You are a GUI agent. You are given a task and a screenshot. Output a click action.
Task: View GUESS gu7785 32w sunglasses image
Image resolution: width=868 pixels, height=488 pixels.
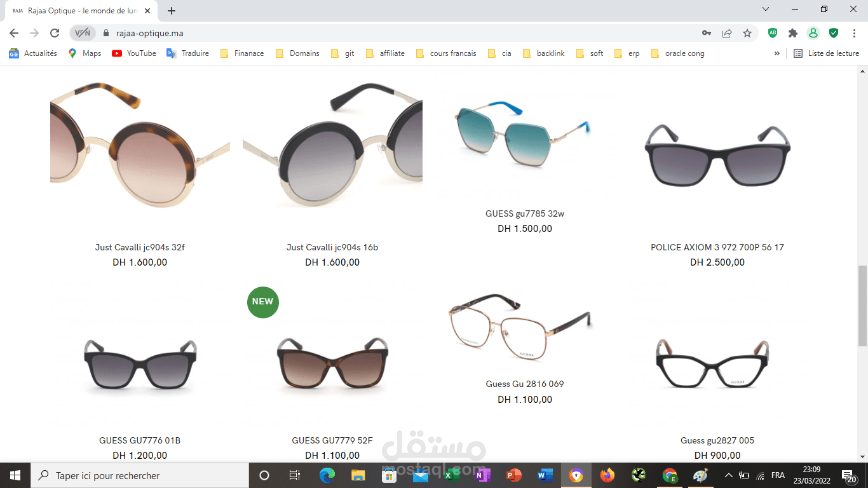click(x=525, y=133)
